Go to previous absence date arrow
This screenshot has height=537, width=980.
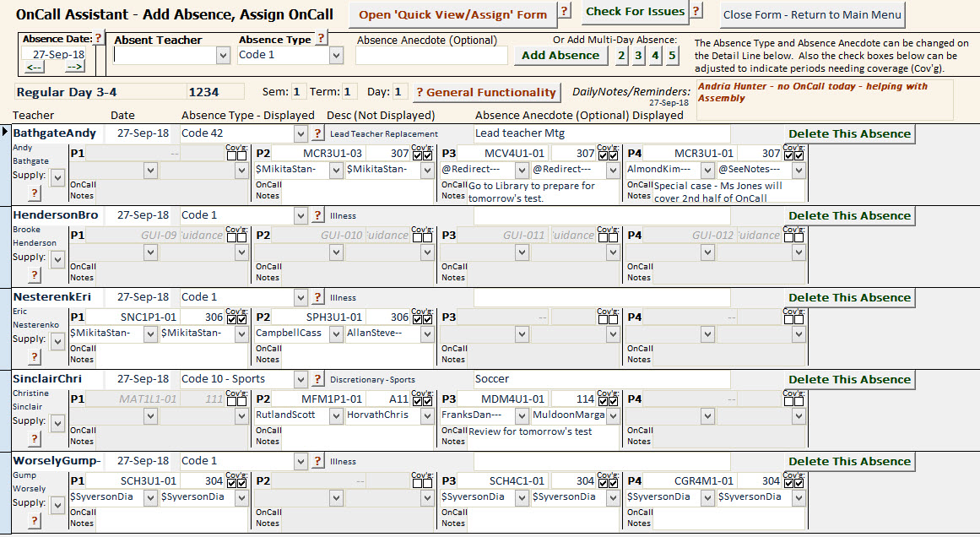point(35,66)
